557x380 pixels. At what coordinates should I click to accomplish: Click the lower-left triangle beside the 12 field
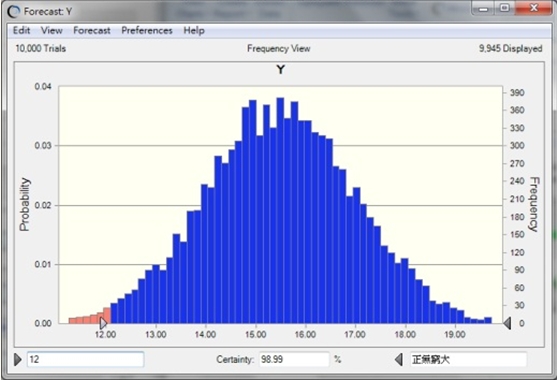point(17,359)
